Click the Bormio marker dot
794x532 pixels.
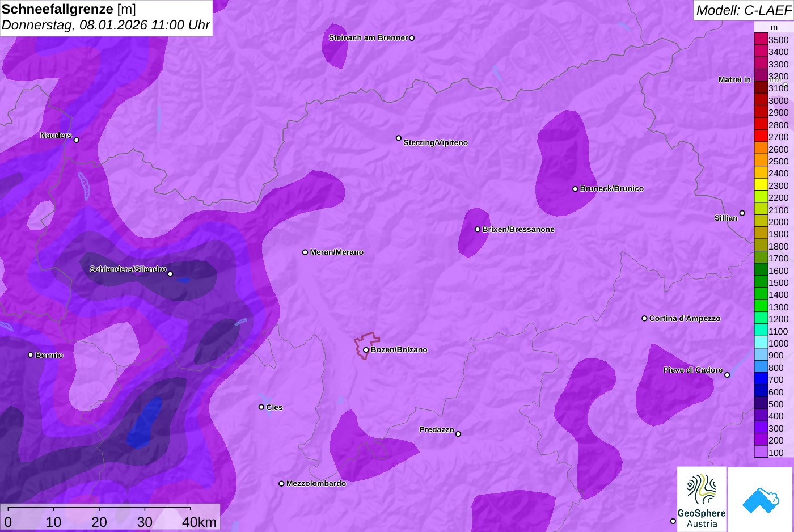[x=31, y=355]
